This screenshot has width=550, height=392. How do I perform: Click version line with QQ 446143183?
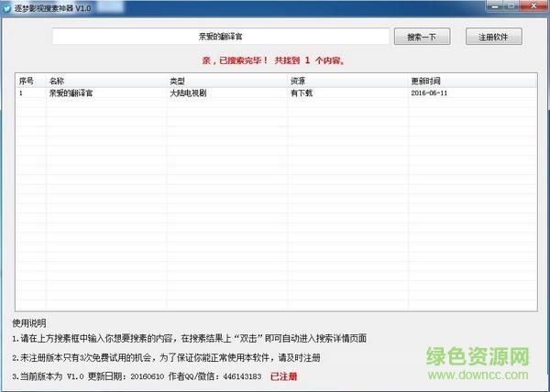[137, 376]
